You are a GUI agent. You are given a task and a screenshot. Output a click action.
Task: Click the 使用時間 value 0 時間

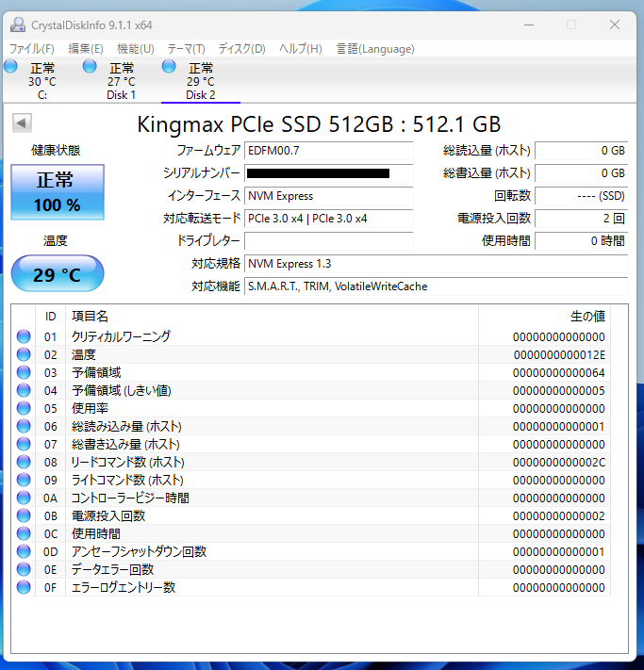tap(581, 241)
